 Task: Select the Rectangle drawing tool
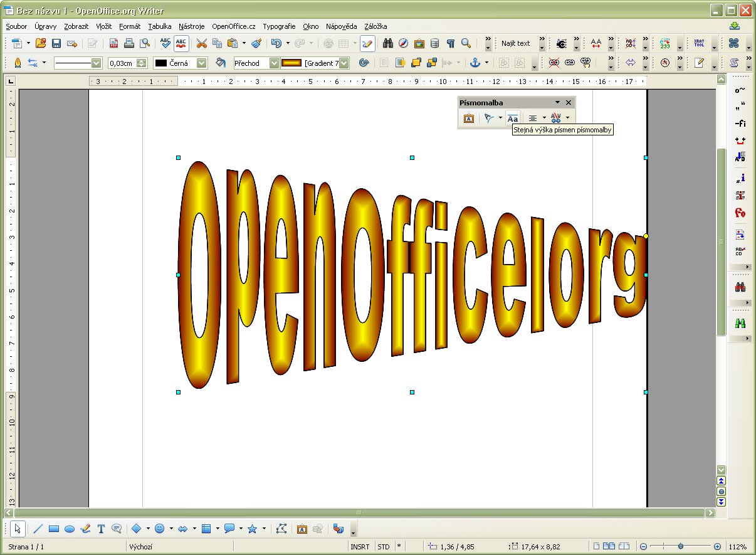click(54, 529)
